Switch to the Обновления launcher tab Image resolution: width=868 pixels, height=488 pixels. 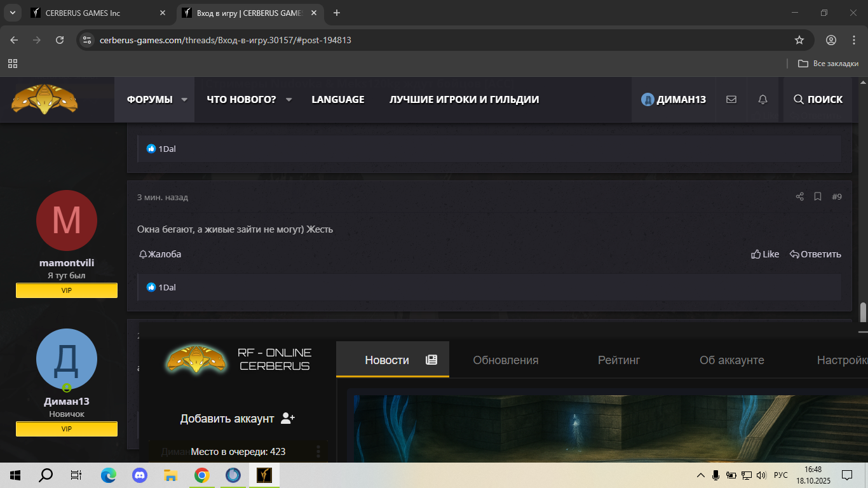(x=505, y=360)
